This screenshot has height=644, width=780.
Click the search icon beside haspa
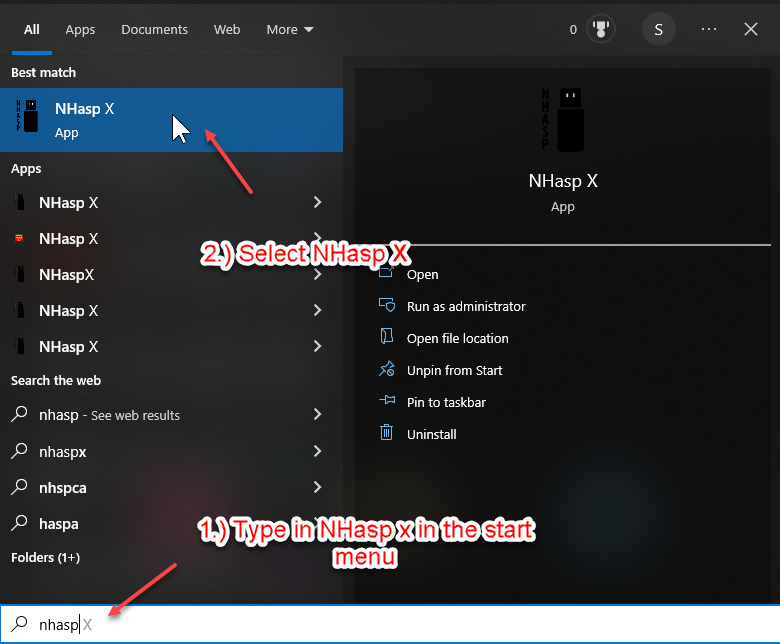(19, 523)
